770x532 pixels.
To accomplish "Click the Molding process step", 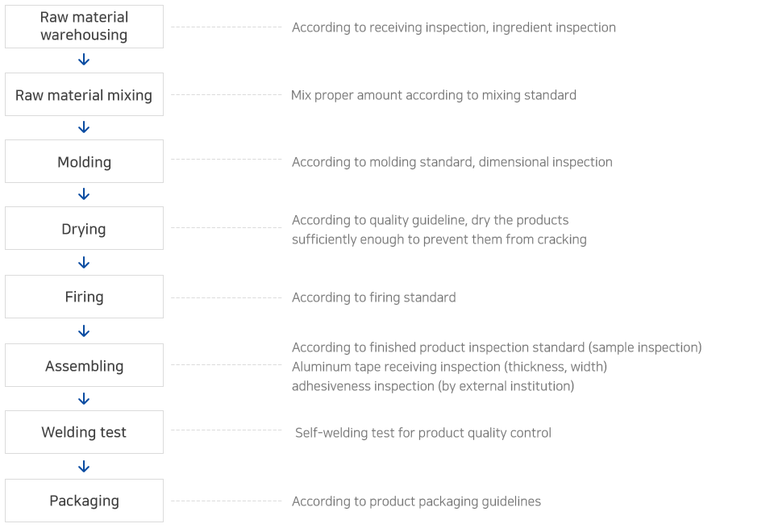I will (85, 161).
